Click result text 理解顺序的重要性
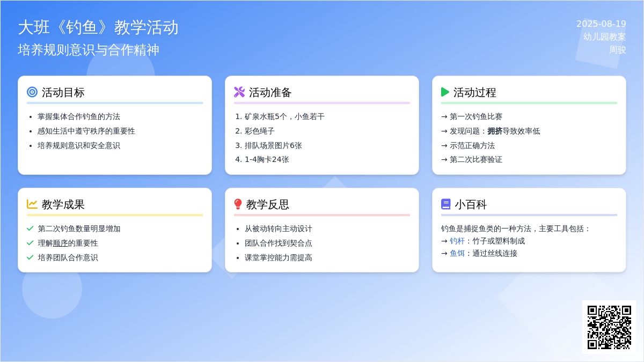 pos(68,243)
